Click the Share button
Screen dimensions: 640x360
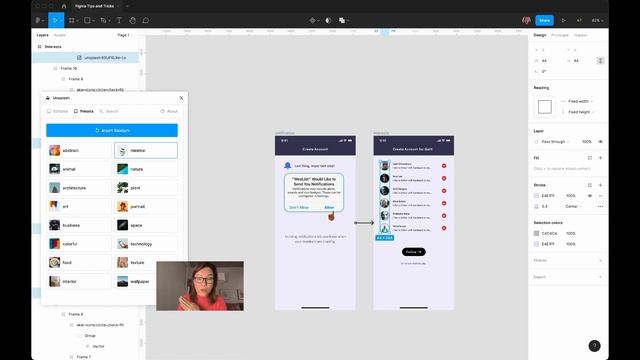tap(544, 20)
